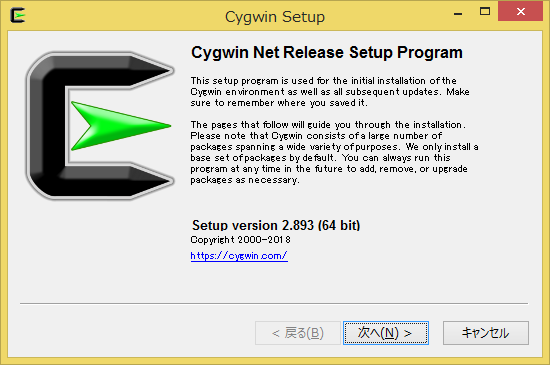Click the 'Cygwin Setup' title bar text
Image resolution: width=550 pixels, height=365 pixels.
(275, 16)
